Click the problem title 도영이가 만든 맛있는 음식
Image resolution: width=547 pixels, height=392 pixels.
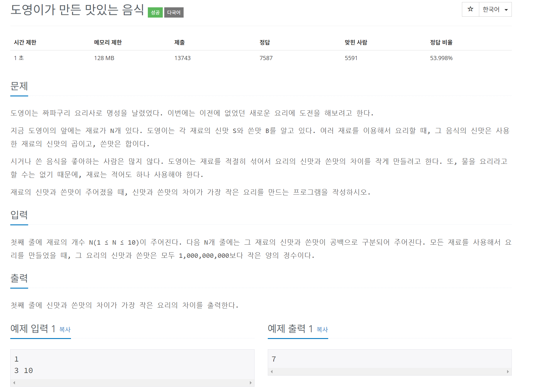click(77, 10)
